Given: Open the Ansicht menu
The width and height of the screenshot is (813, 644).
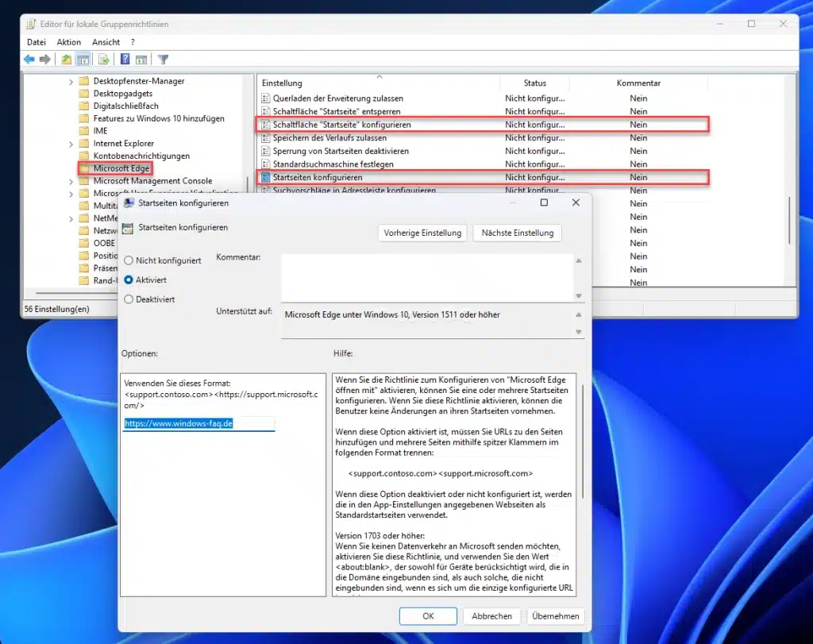Looking at the screenshot, I should pyautogui.click(x=106, y=42).
